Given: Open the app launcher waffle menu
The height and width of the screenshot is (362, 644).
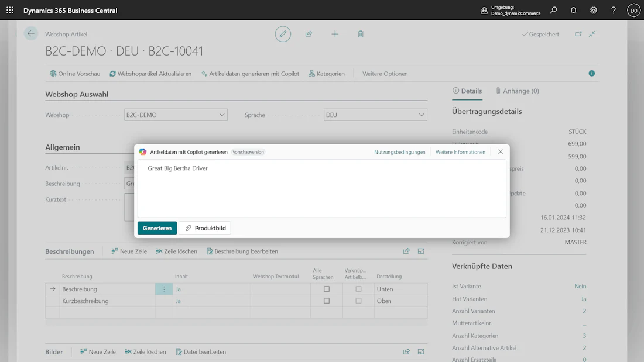Looking at the screenshot, I should 10,11.
